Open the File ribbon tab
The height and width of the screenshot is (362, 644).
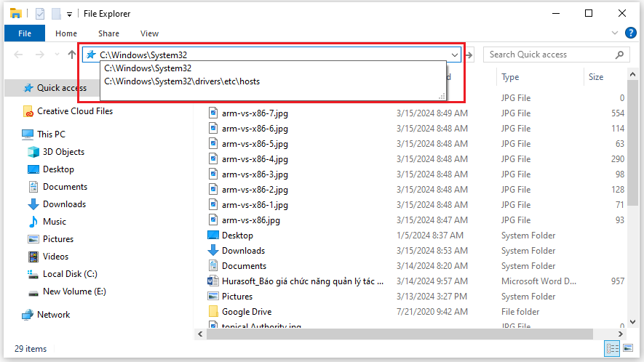[x=25, y=33]
